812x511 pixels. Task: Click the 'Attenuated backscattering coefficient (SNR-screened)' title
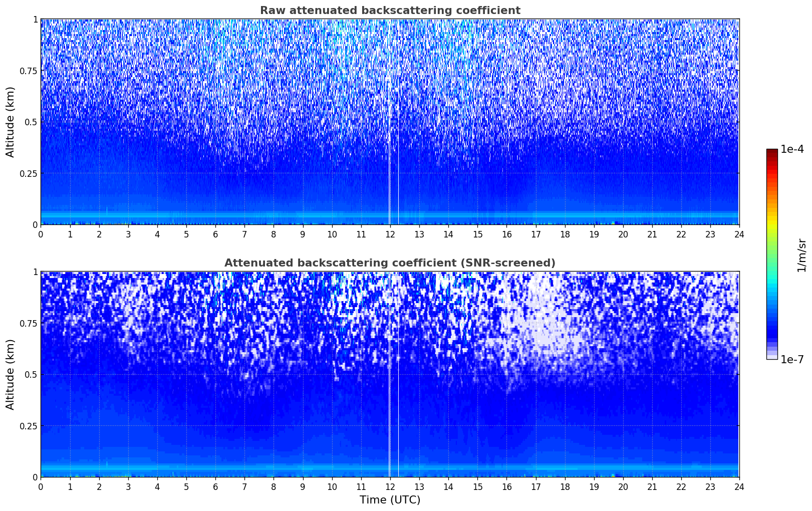pos(390,263)
